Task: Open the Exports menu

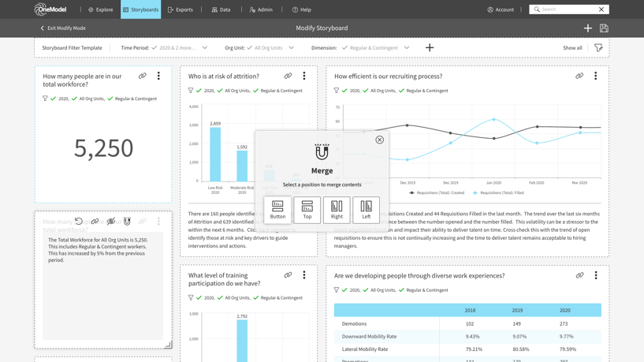Action: click(x=181, y=9)
